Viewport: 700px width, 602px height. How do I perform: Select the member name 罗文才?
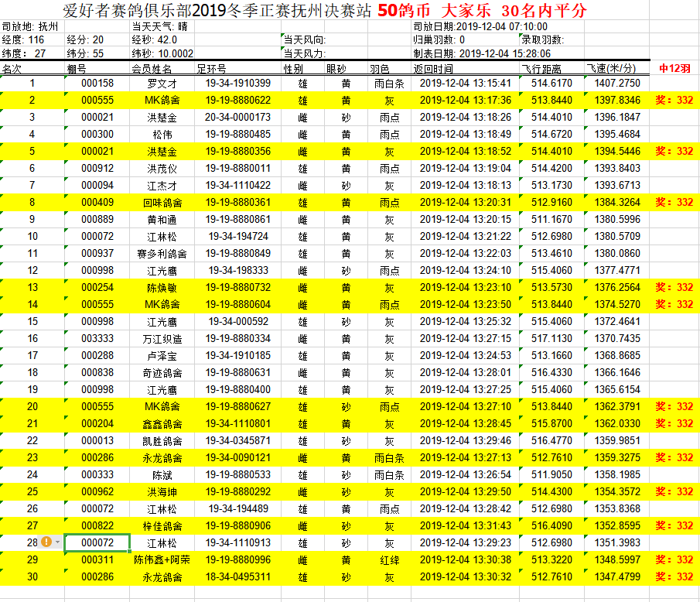162,84
